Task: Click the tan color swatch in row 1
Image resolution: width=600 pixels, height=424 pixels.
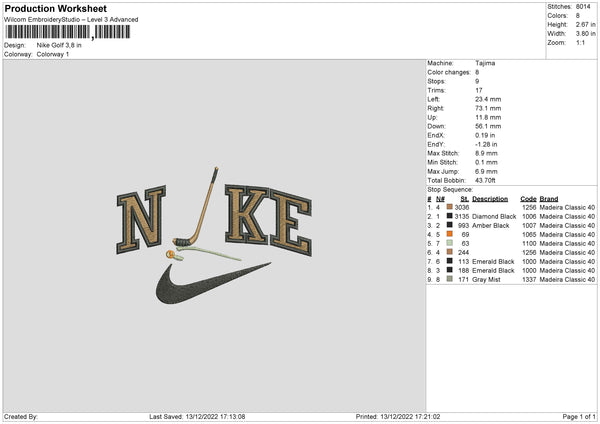Action: [x=450, y=207]
